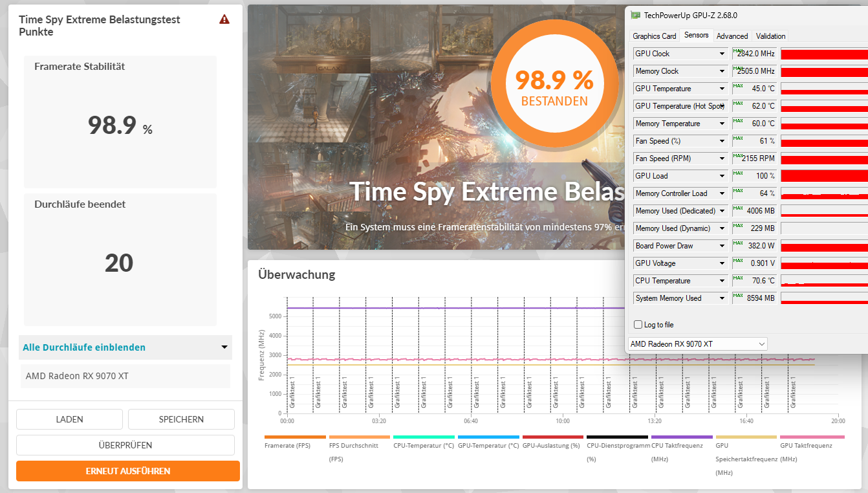Screen dimensions: 868x493
Task: Toggle the CPU-Temperatur legend swatch
Action: pyautogui.click(x=424, y=437)
